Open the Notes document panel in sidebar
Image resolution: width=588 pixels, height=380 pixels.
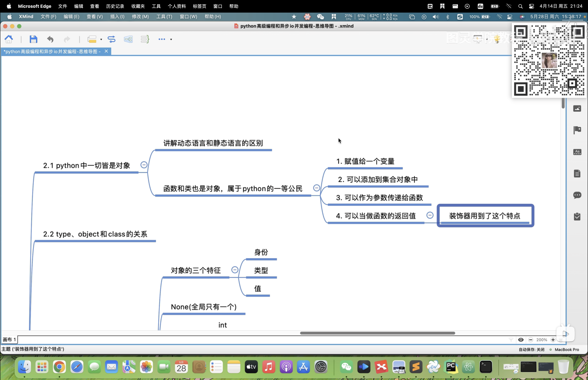[x=577, y=174]
